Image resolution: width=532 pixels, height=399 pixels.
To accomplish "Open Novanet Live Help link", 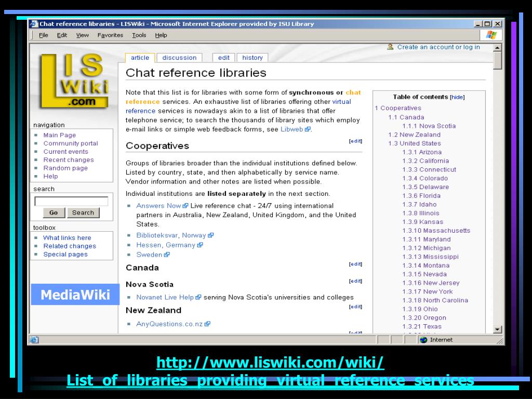I will [165, 297].
